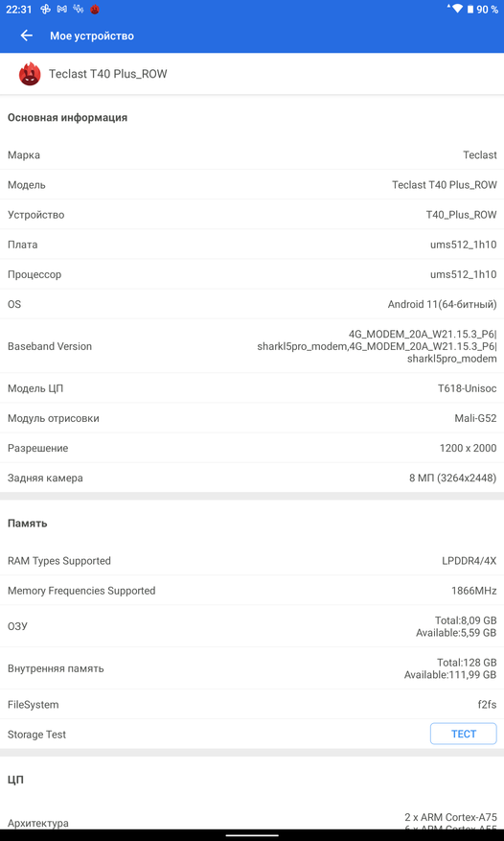The image size is (504, 841).
Task: Select the Разрешение 1200 x 2000 row
Action: tap(252, 448)
